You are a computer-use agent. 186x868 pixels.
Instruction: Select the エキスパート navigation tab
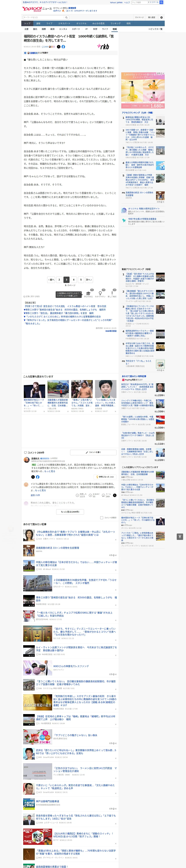pyautogui.click(x=64, y=24)
